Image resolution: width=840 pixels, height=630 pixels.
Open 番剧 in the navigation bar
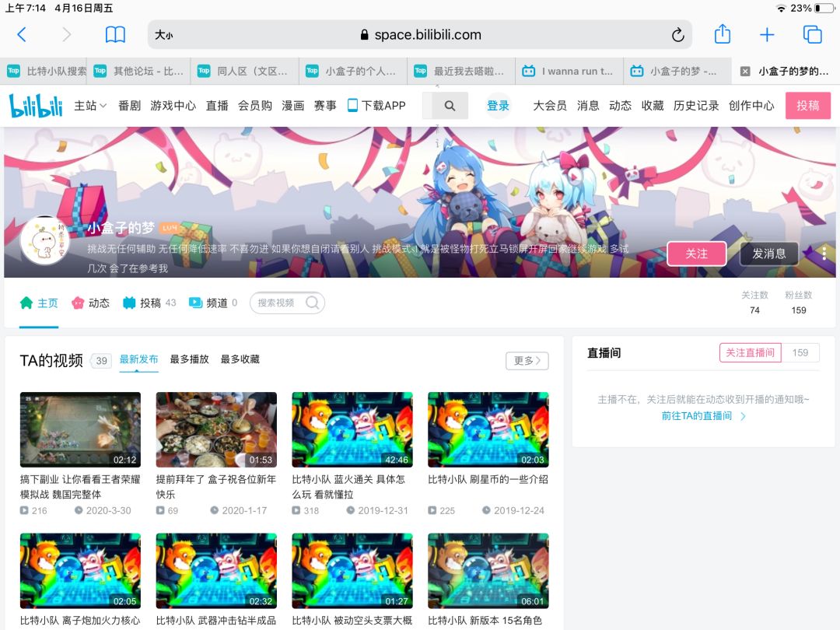tap(129, 106)
